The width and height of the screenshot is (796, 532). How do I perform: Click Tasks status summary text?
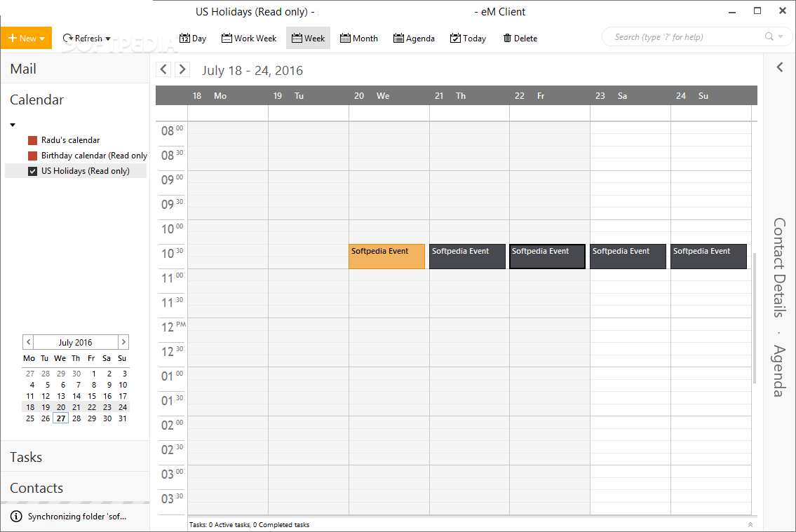pos(249,525)
